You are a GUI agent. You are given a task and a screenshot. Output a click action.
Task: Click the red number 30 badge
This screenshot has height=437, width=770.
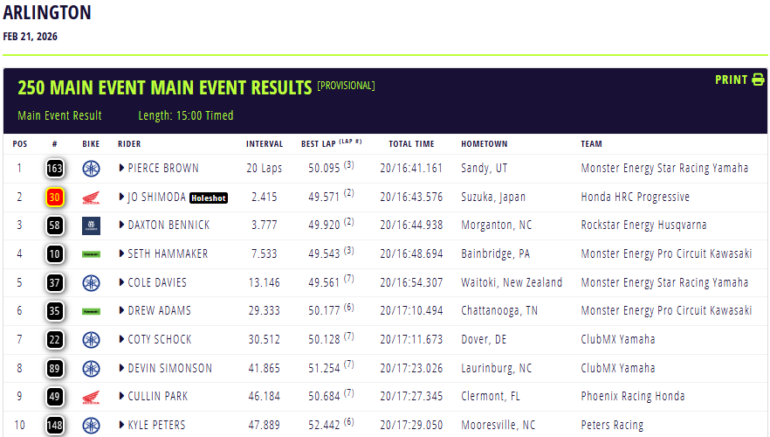point(54,198)
